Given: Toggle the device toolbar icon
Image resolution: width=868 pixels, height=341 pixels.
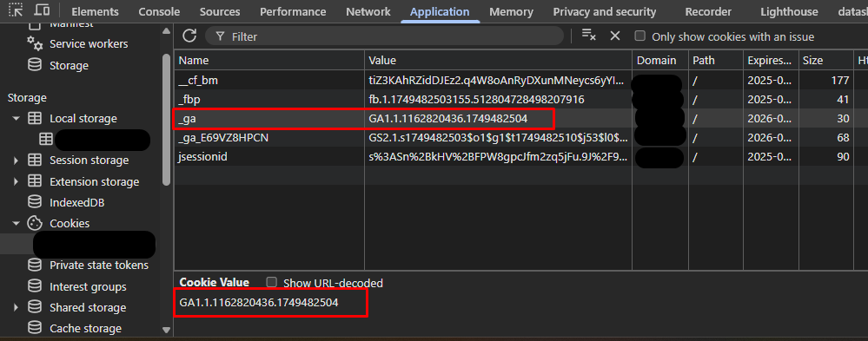Looking at the screenshot, I should (x=42, y=10).
